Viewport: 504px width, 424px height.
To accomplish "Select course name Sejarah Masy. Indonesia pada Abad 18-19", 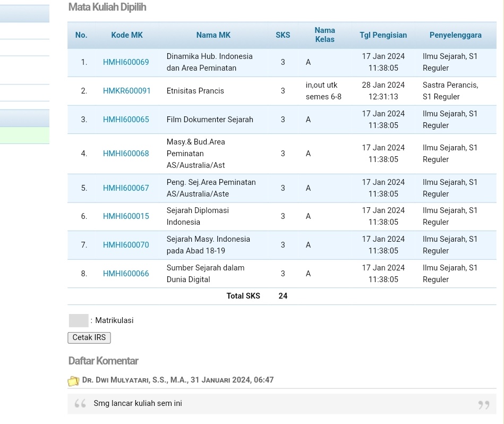I will pos(208,245).
